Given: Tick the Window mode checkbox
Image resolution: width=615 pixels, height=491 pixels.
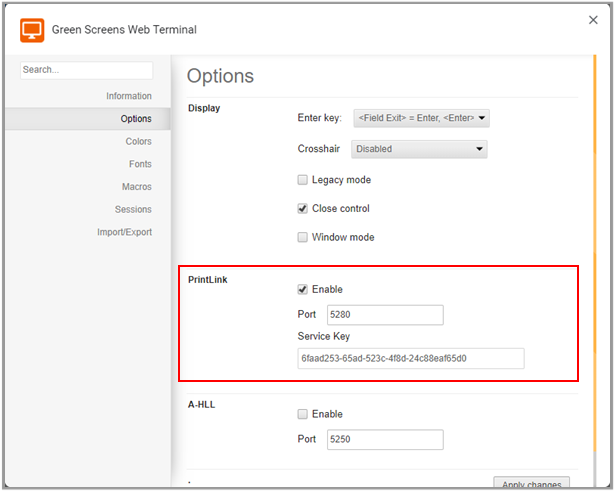Looking at the screenshot, I should pos(302,237).
